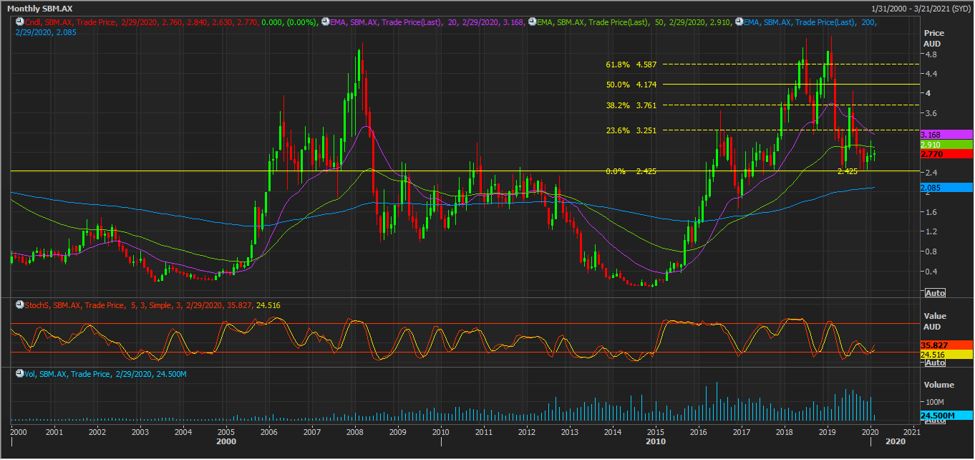This screenshot has height=460, width=975.
Task: Click the EMA 50 legend icon
Action: coord(530,22)
